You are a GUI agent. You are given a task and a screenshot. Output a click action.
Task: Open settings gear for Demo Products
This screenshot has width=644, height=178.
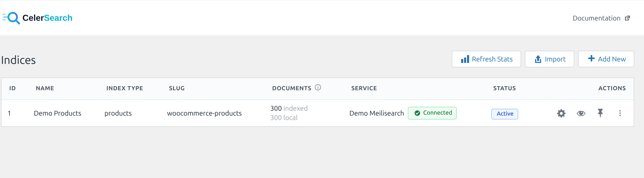pyautogui.click(x=561, y=113)
